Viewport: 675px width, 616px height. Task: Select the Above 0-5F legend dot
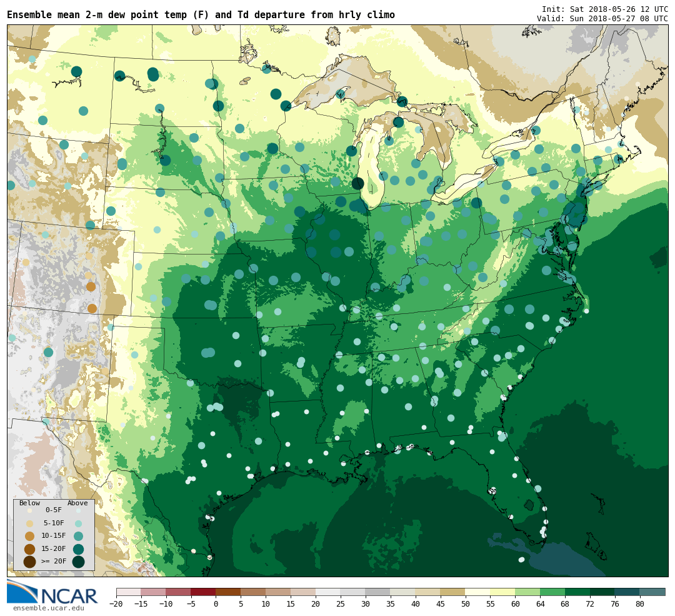(78, 511)
